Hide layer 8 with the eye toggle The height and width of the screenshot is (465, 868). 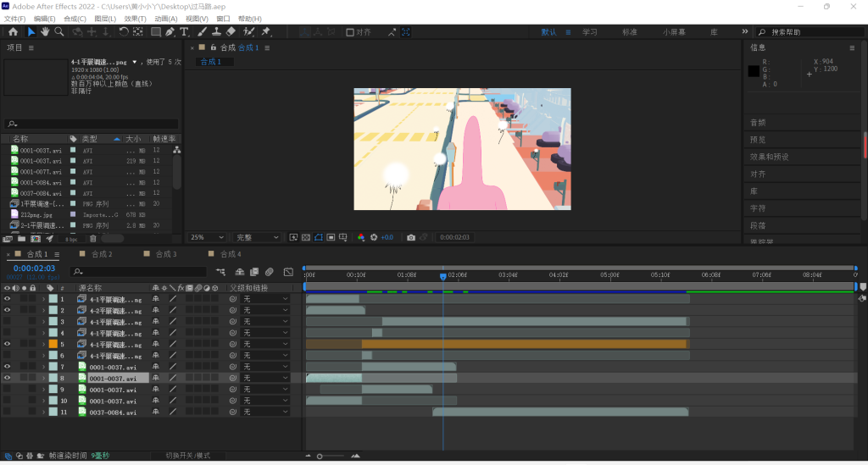pos(7,379)
